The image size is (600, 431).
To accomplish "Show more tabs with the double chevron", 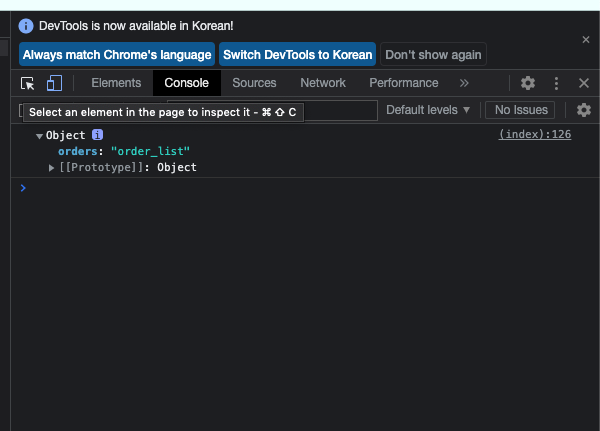I will tap(464, 83).
